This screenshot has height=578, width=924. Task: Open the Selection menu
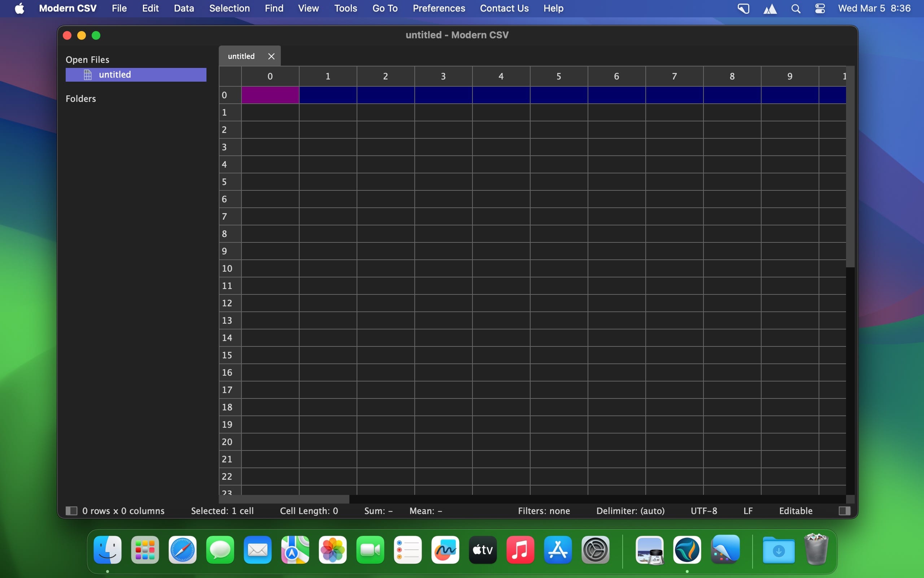tap(229, 8)
